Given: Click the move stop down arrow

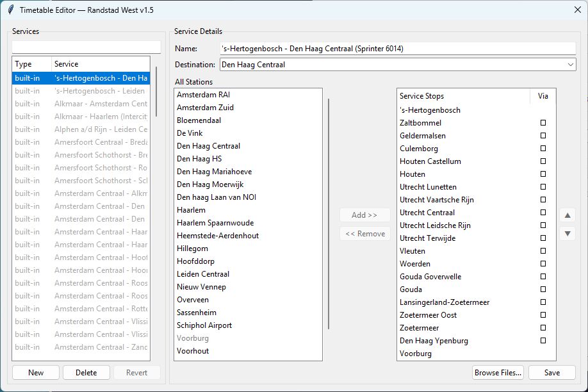Looking at the screenshot, I should coord(567,234).
